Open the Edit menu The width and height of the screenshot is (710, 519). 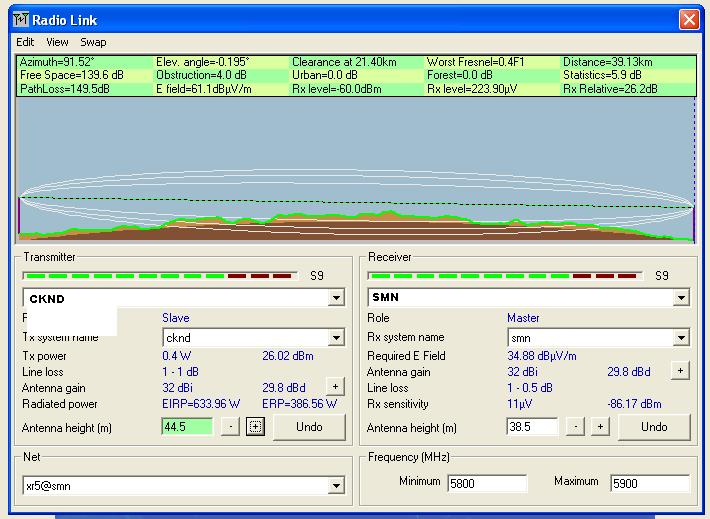tap(25, 42)
